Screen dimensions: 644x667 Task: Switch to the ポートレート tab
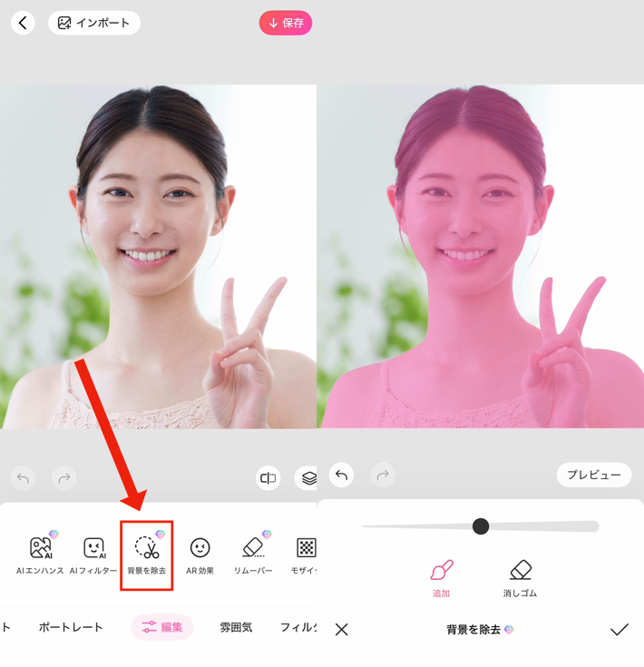[x=71, y=627]
